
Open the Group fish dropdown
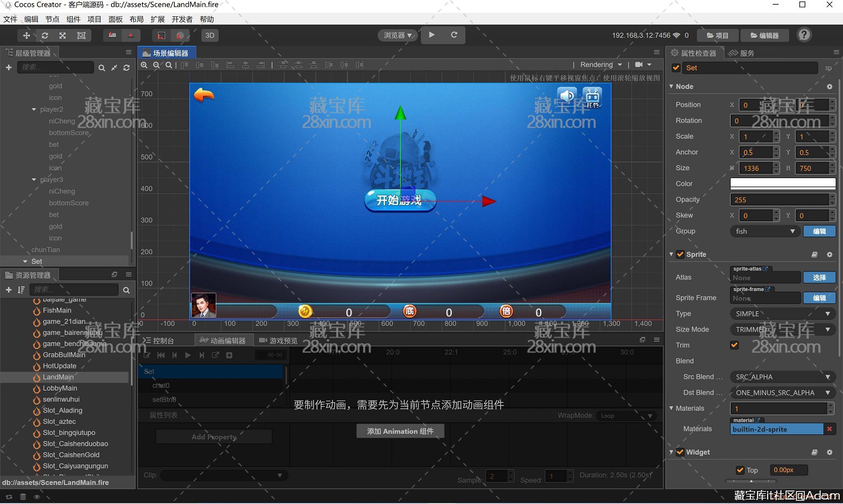765,231
